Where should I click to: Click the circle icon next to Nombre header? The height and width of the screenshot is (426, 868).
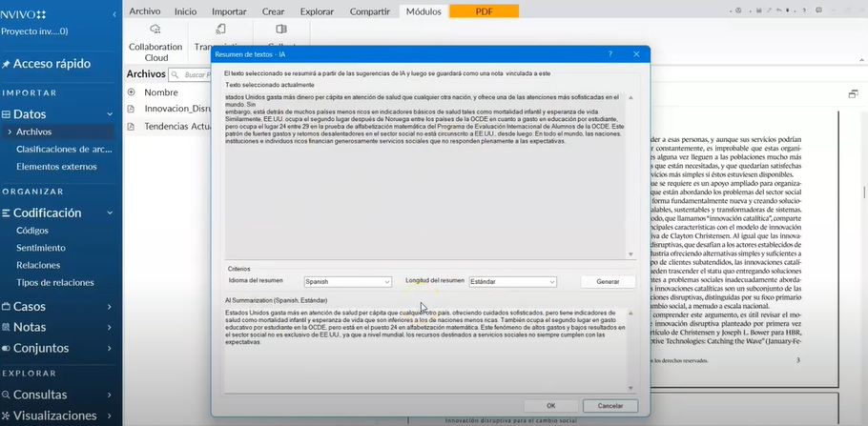(132, 91)
